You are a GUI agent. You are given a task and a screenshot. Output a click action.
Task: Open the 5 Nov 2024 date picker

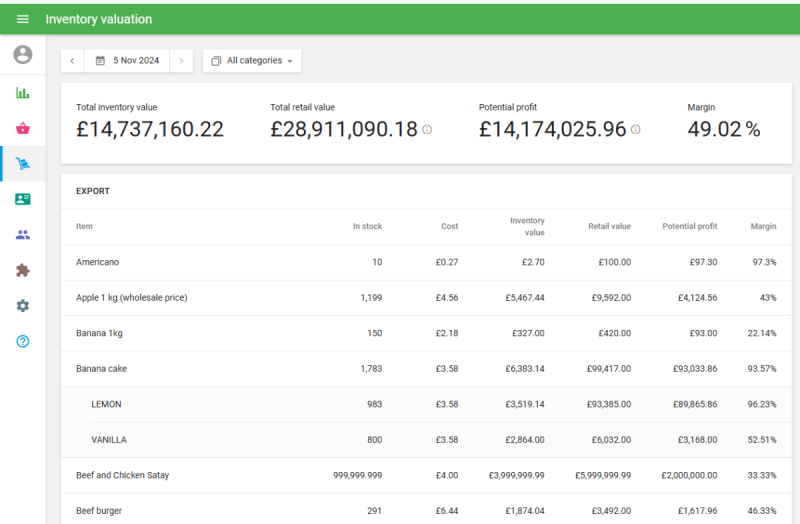[x=127, y=61]
